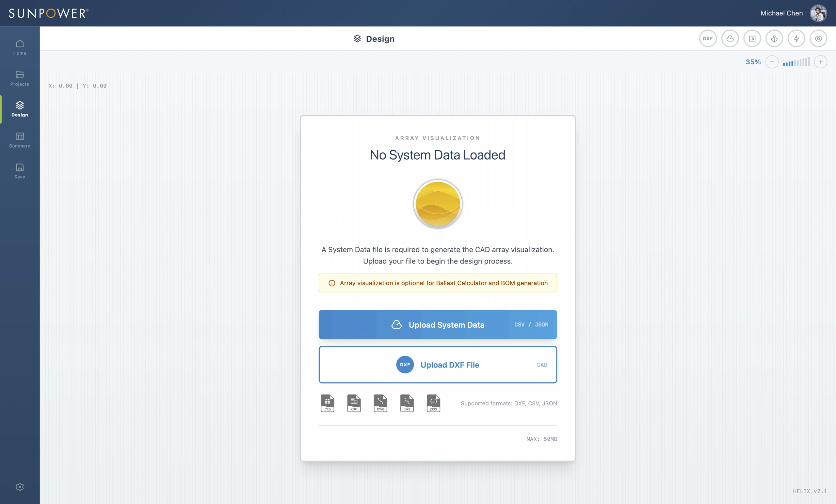Click the CAD file format icon
The image size is (836, 504).
(x=328, y=403)
